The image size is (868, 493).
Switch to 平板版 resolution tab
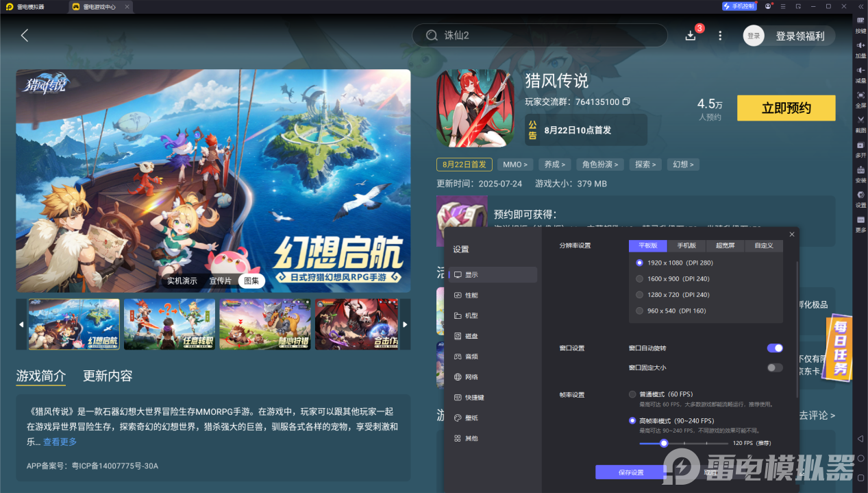[x=648, y=245]
